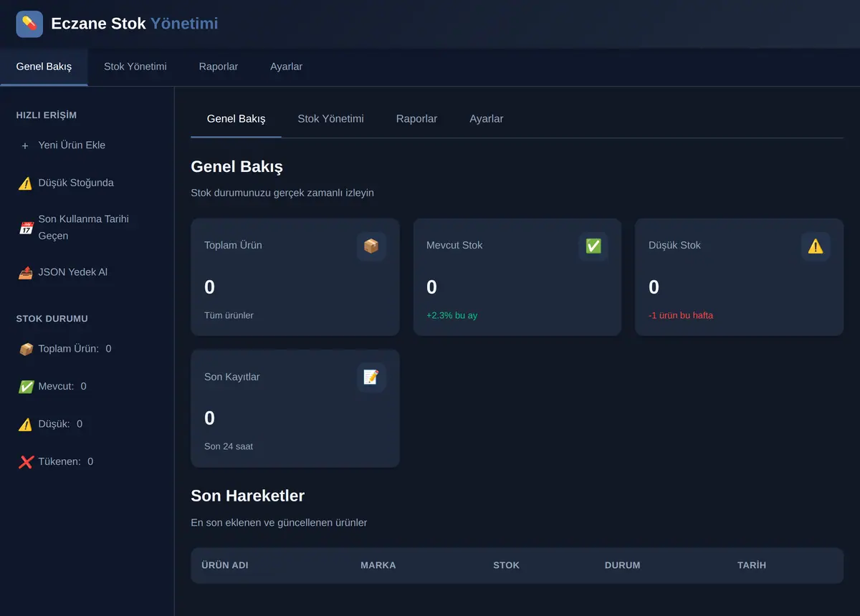The height and width of the screenshot is (616, 860).
Task: Click the Son Hareketler section heading
Action: 248,496
